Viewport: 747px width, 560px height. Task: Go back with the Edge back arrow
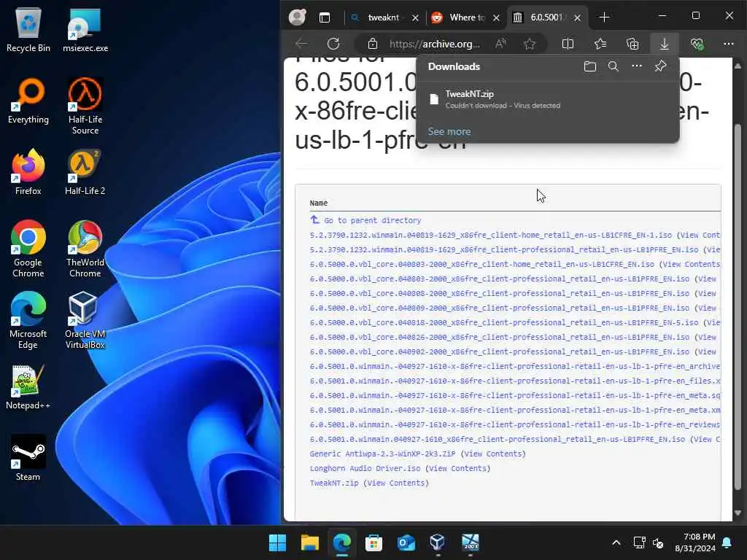click(x=301, y=44)
